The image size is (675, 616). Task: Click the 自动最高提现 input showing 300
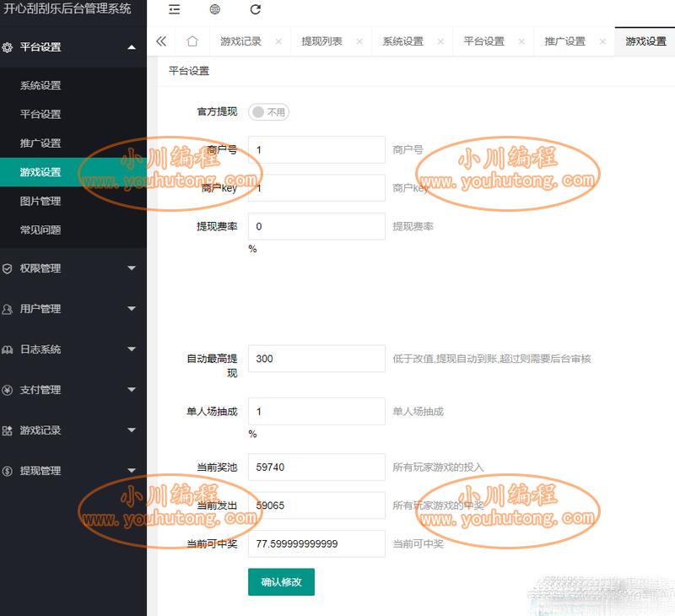(x=316, y=359)
